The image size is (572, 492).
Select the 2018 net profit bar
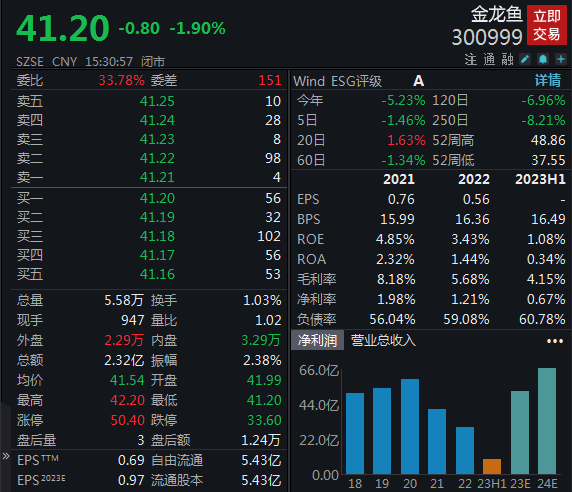[355, 433]
